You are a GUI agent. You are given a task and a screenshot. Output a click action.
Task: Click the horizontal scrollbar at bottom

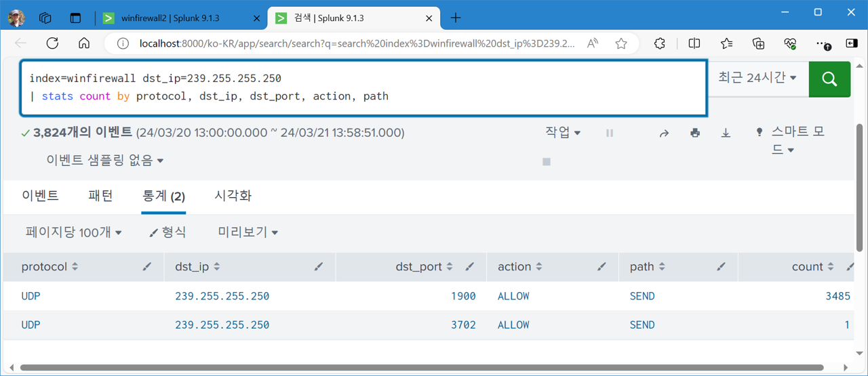click(421, 367)
